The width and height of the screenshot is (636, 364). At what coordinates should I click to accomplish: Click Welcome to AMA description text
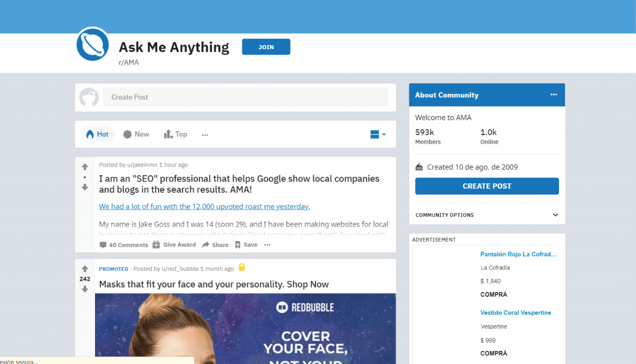click(x=443, y=117)
